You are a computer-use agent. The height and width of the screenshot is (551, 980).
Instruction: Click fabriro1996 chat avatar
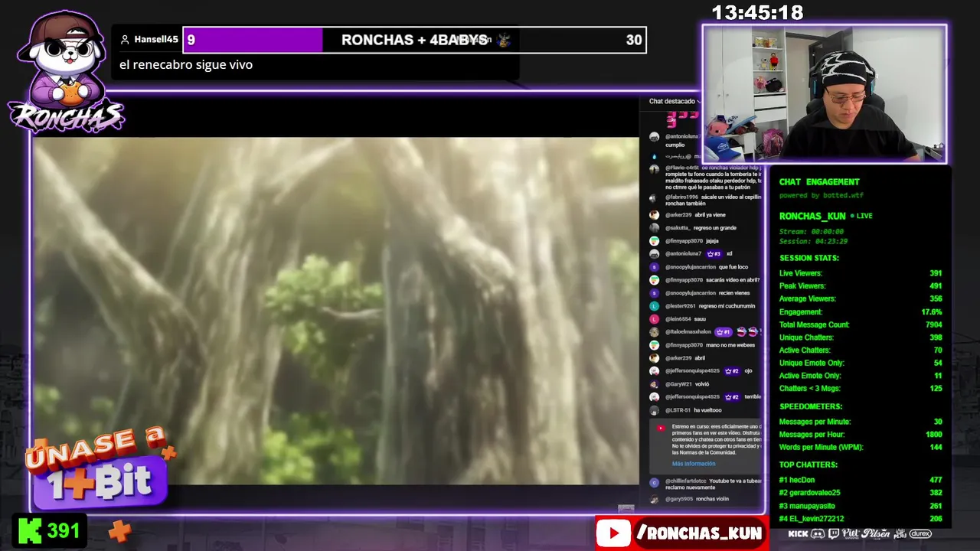[654, 198]
